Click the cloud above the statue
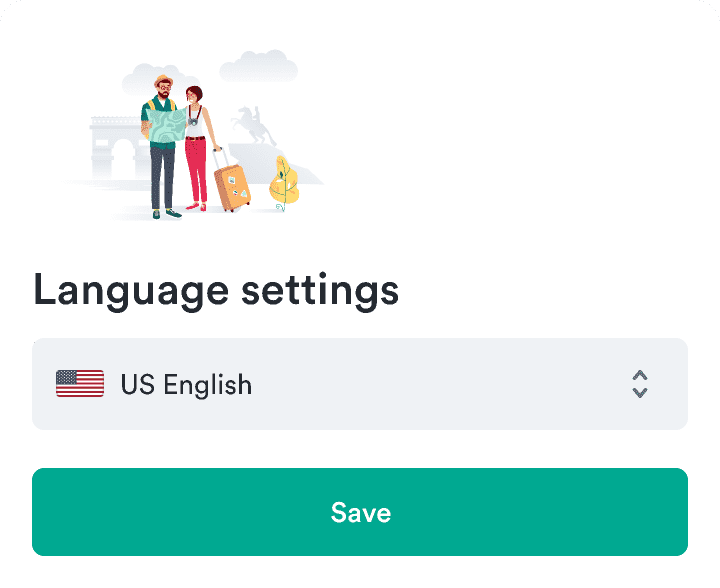 coord(258,67)
